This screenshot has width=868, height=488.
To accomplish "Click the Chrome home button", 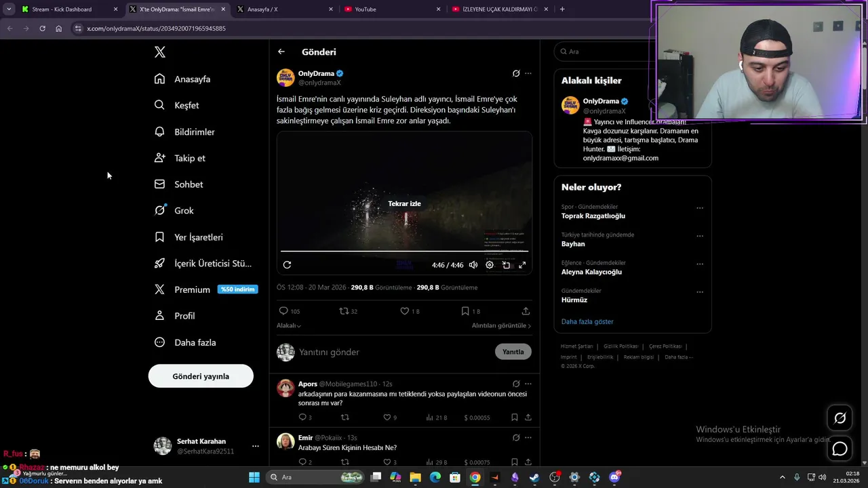I will pyautogui.click(x=59, y=28).
